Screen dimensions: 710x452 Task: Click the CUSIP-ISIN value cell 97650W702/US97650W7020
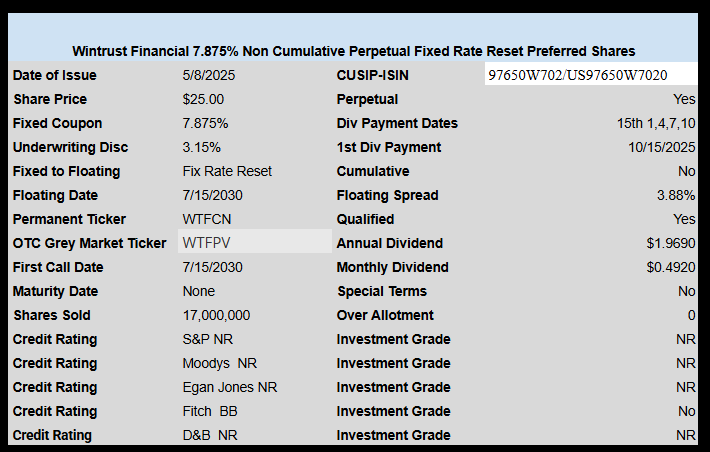(591, 74)
